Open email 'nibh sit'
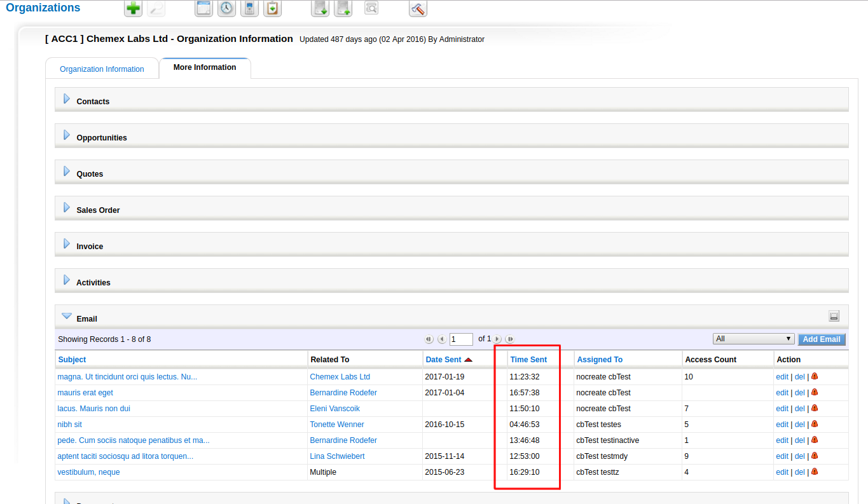The height and width of the screenshot is (504, 868). 69,425
